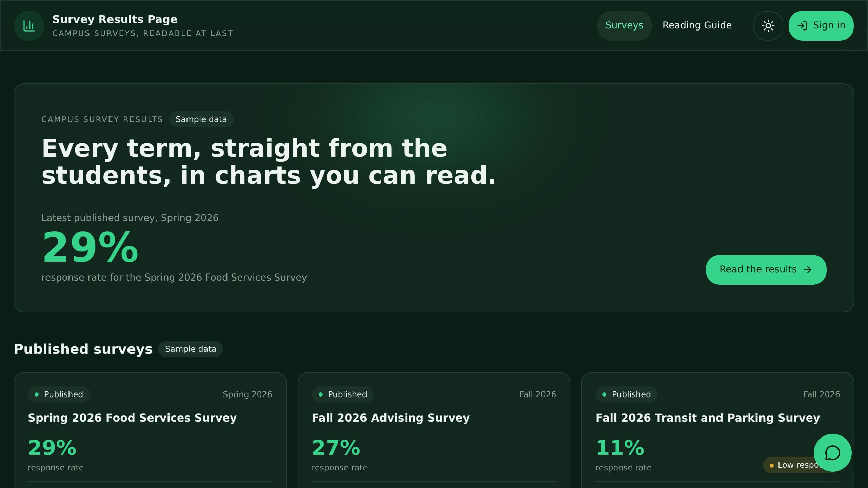Click the bar chart logo icon
The height and width of the screenshot is (488, 868).
point(29,26)
